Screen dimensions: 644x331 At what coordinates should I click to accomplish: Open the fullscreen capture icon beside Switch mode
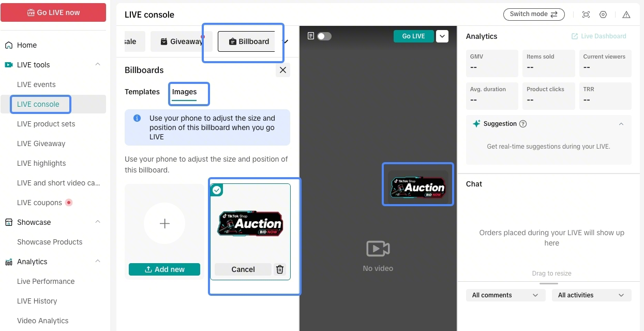586,15
